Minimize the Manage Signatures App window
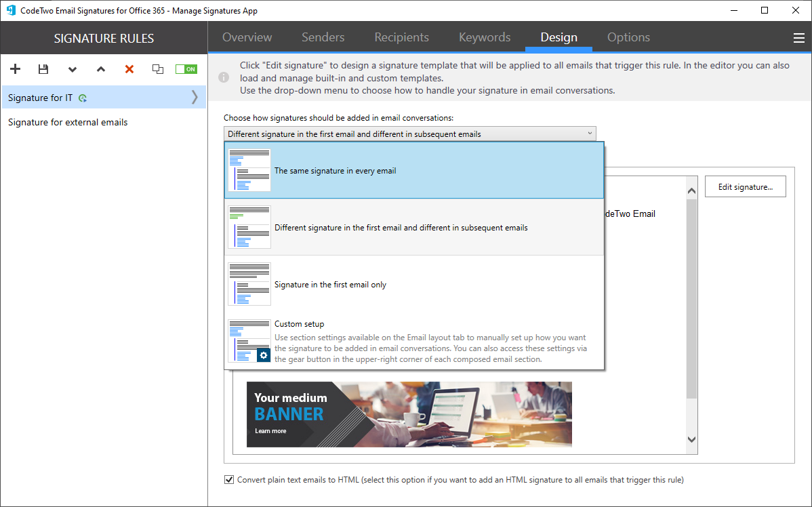 click(x=734, y=10)
